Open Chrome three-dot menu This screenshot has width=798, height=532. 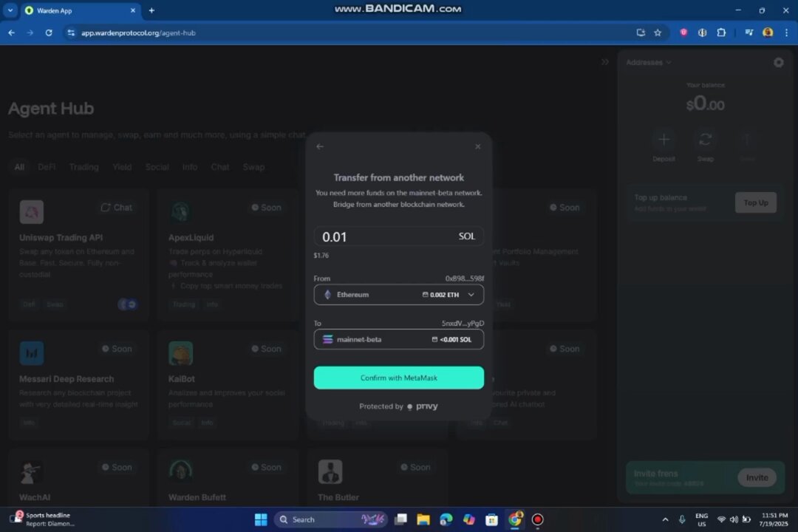[x=786, y=33]
